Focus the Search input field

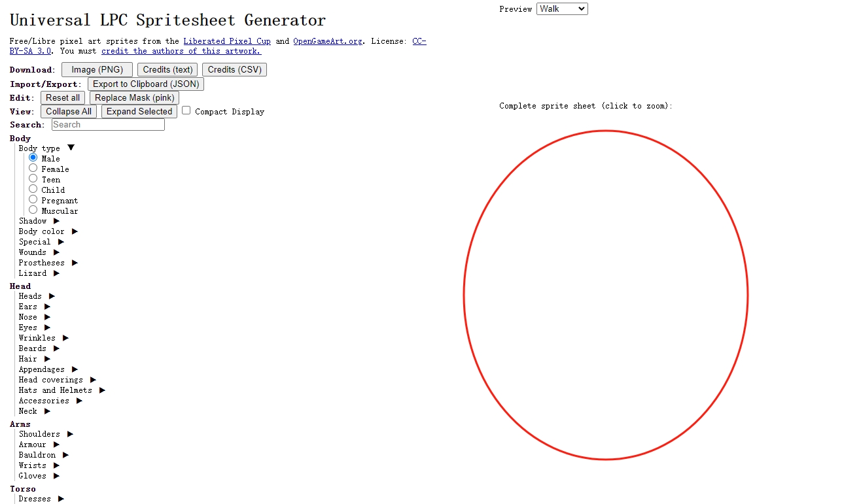tap(108, 124)
